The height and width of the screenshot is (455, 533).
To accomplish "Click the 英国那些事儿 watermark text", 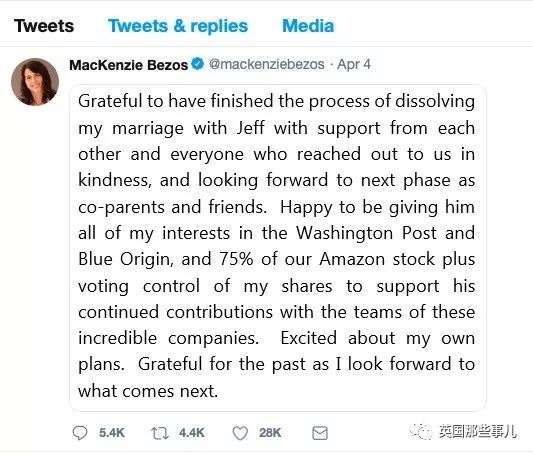I will pyautogui.click(x=477, y=432).
